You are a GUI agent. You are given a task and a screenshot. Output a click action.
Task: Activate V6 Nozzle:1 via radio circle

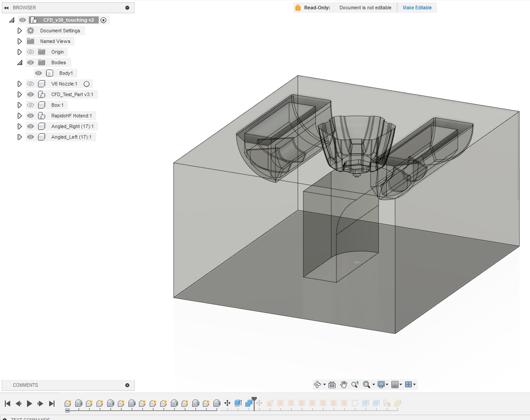click(x=86, y=84)
